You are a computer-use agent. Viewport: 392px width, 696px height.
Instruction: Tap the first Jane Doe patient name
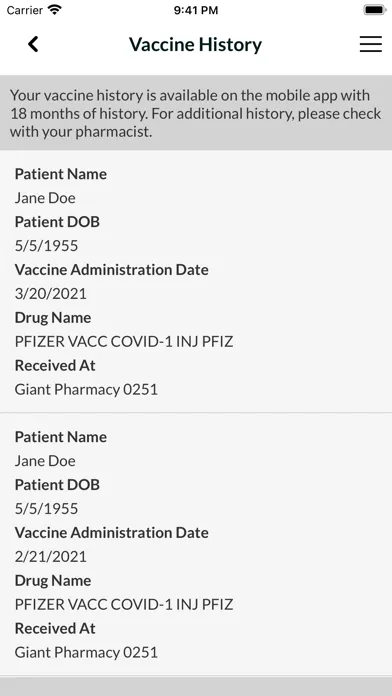point(45,198)
